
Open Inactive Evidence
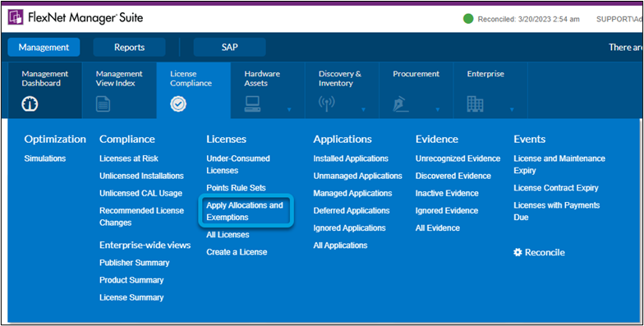tap(447, 193)
